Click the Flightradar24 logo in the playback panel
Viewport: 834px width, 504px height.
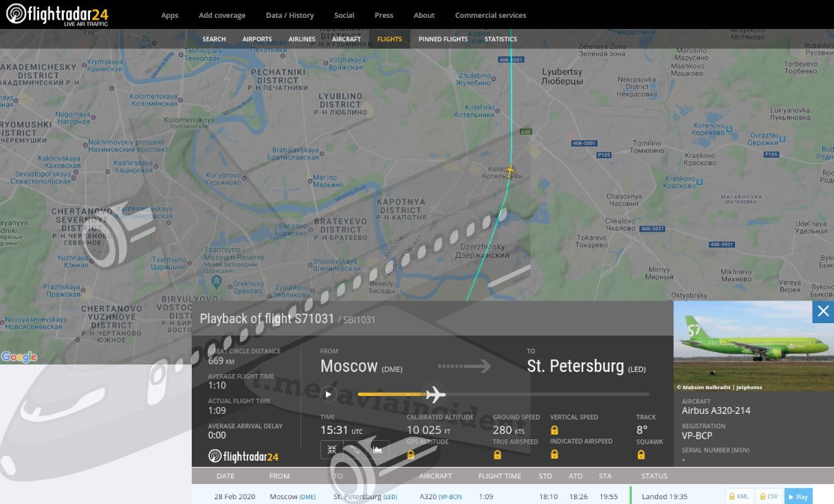click(x=244, y=456)
